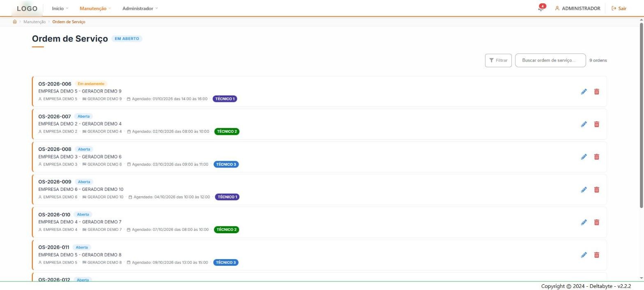The height and width of the screenshot is (290, 644).
Task: Click the Em andamento status badge
Action: (x=91, y=84)
